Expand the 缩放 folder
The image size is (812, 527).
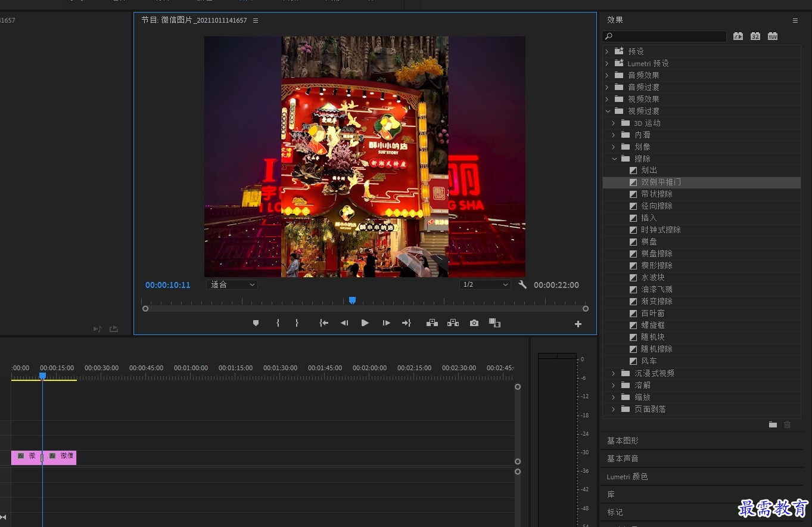614,397
